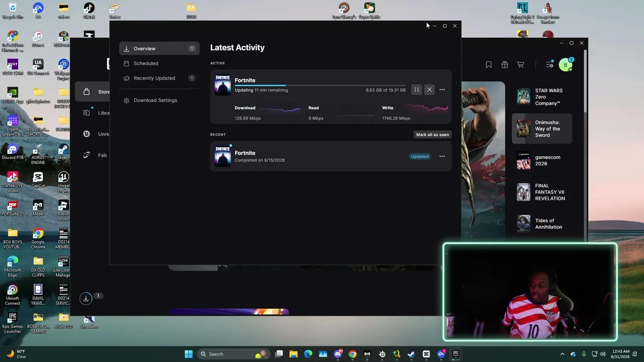Image resolution: width=644 pixels, height=362 pixels.
Task: Open the clock and date flyout
Action: click(x=622, y=354)
